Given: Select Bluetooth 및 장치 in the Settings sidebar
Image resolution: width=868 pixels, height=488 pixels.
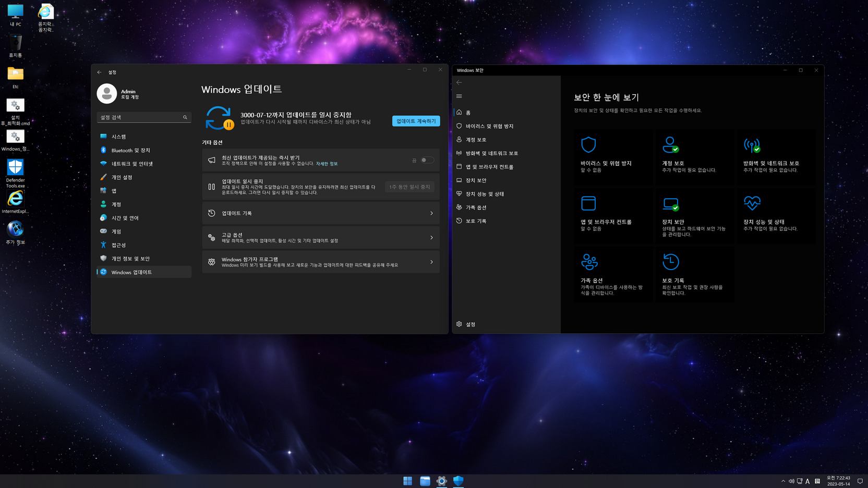Looking at the screenshot, I should pos(144,150).
